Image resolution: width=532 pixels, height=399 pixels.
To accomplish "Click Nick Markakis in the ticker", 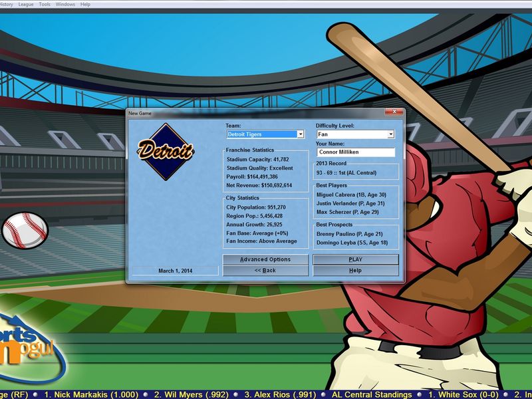I will [91, 394].
